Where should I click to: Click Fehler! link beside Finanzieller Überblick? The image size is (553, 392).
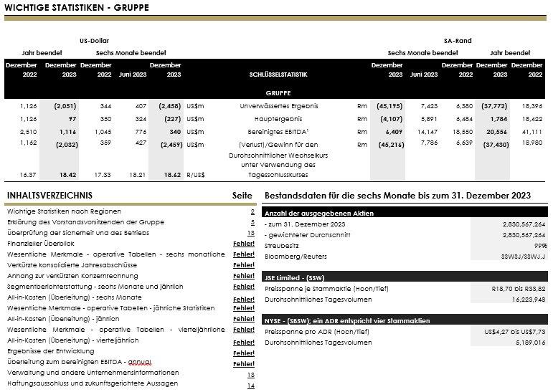[244, 244]
